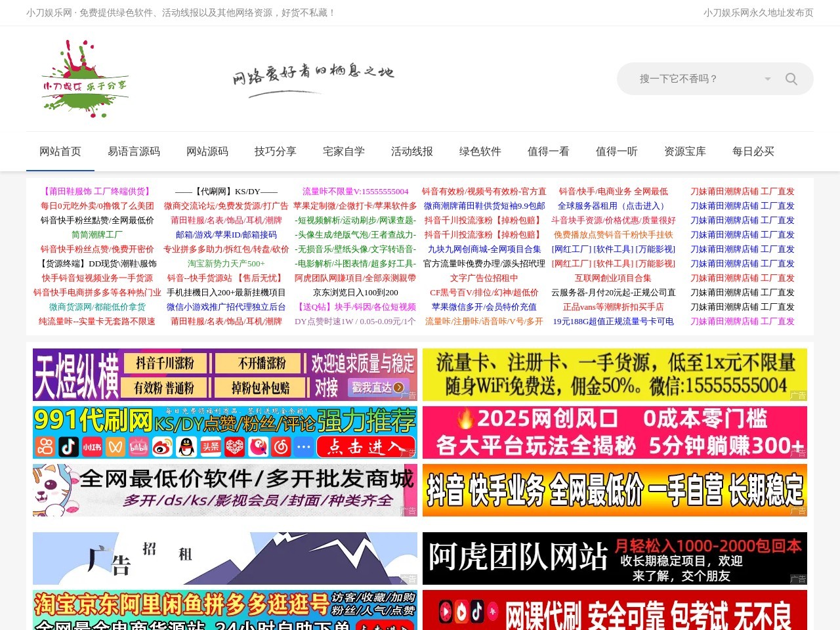Open link 每日0元吃外卖/0撸饿了么美团
840x630 pixels.
click(x=97, y=206)
